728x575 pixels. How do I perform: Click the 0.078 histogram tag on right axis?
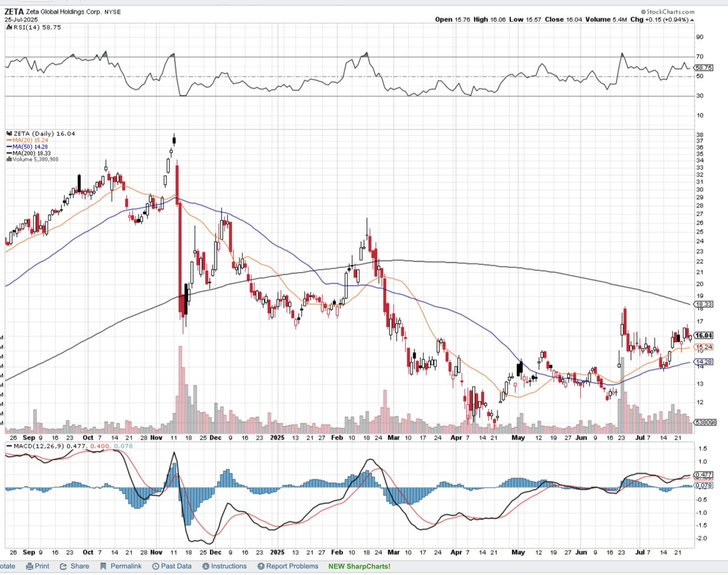tap(703, 486)
